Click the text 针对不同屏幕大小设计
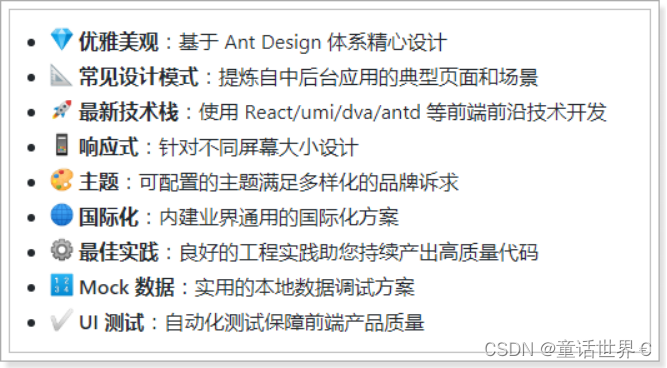The height and width of the screenshot is (368, 667). tap(259, 148)
